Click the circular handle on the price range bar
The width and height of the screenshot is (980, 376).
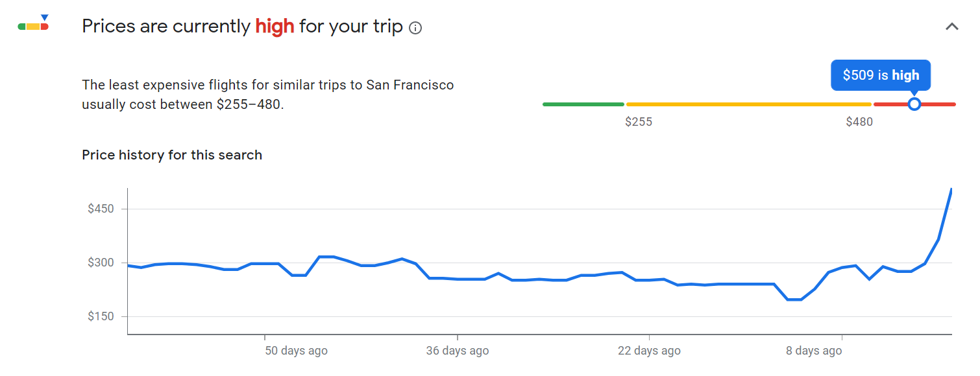[914, 104]
